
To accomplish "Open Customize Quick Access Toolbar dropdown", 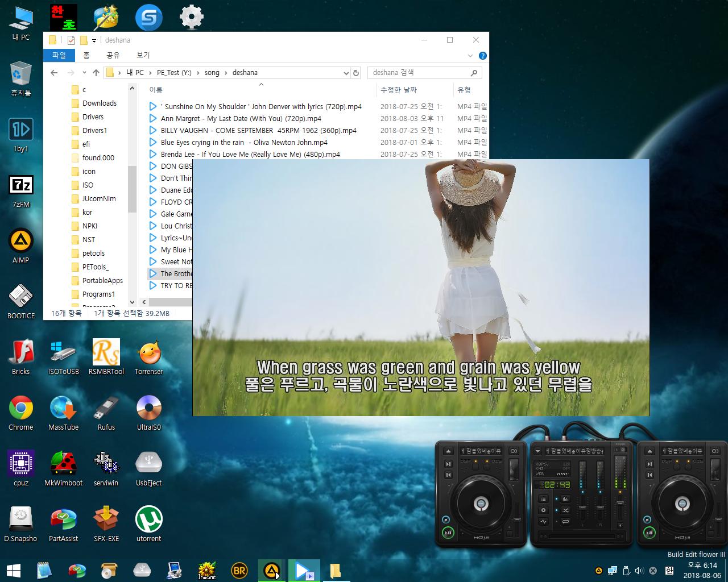I will 94,40.
